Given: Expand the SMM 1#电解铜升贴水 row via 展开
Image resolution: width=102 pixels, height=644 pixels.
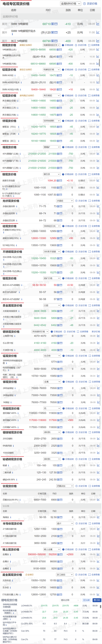Looking at the screenshot, I should 5,33.
